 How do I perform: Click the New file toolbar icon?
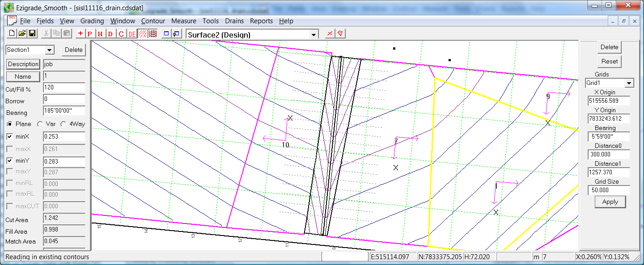[12, 34]
